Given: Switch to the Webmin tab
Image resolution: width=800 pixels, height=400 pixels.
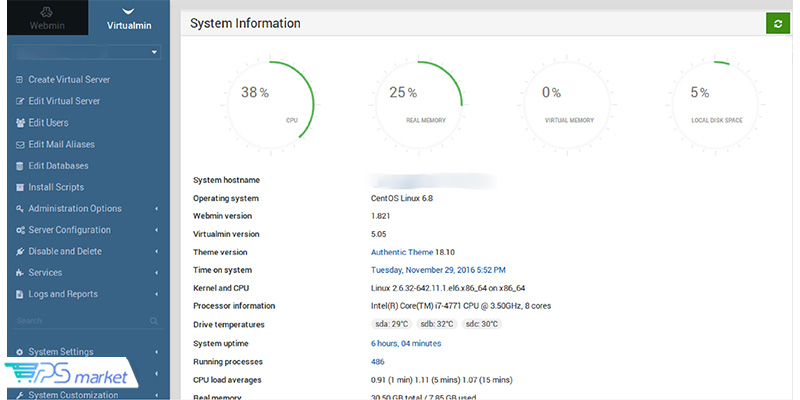Looking at the screenshot, I should (x=47, y=18).
